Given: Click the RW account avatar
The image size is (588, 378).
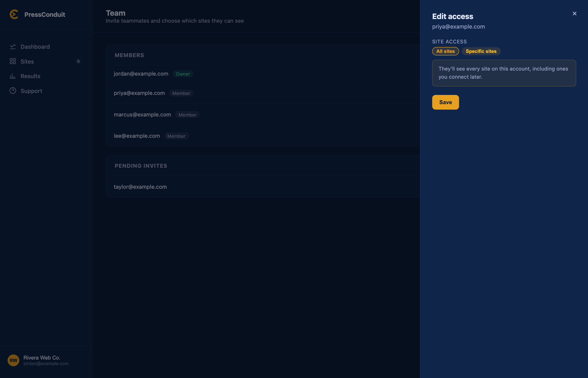Looking at the screenshot, I should pos(13,360).
